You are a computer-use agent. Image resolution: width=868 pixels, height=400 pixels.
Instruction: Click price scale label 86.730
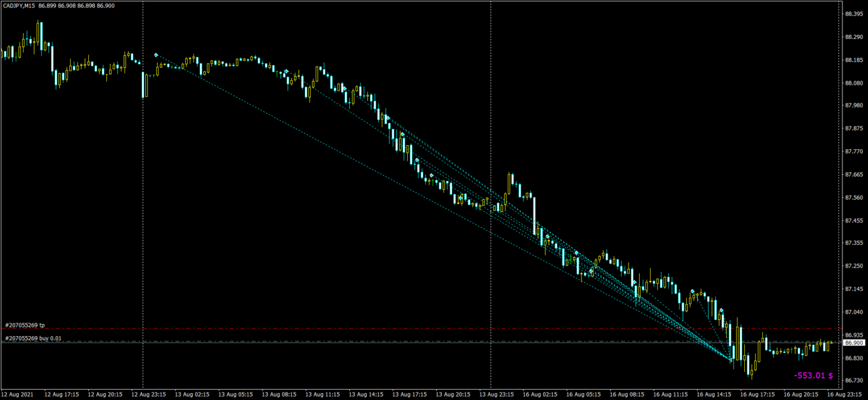[x=854, y=381]
